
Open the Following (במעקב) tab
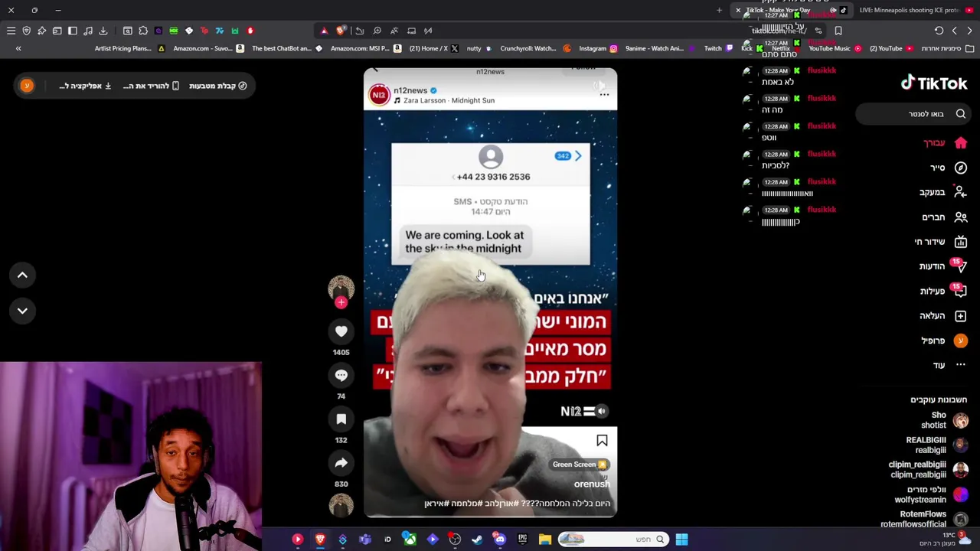[943, 192]
